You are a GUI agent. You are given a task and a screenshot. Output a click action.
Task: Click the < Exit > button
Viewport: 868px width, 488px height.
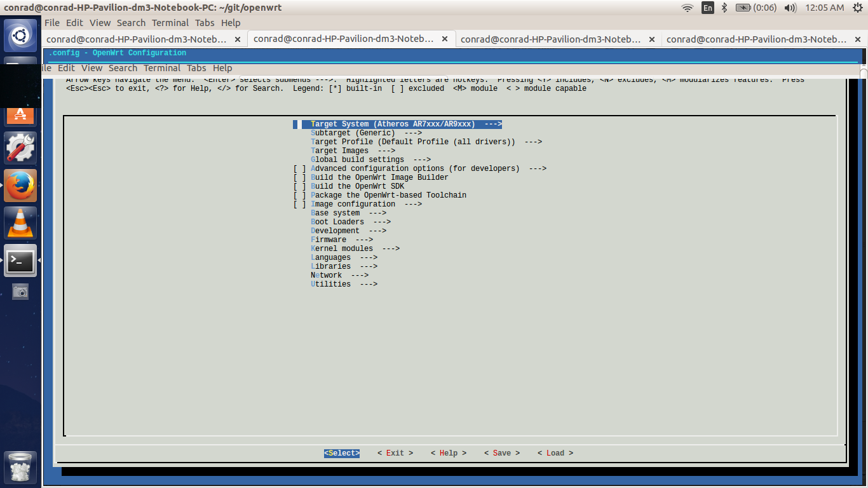pyautogui.click(x=395, y=454)
